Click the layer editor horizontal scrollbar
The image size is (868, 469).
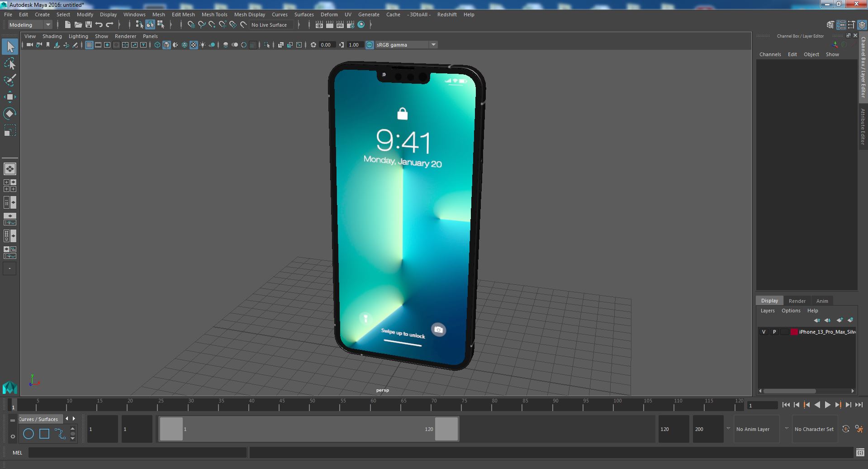click(790, 391)
